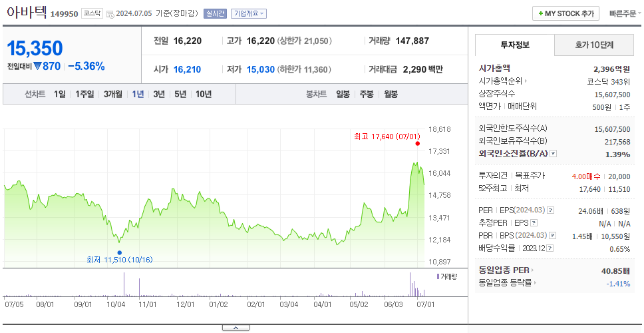Select the 1주일 line chart period
Viewport: 644px width, 333px height.
(x=85, y=94)
